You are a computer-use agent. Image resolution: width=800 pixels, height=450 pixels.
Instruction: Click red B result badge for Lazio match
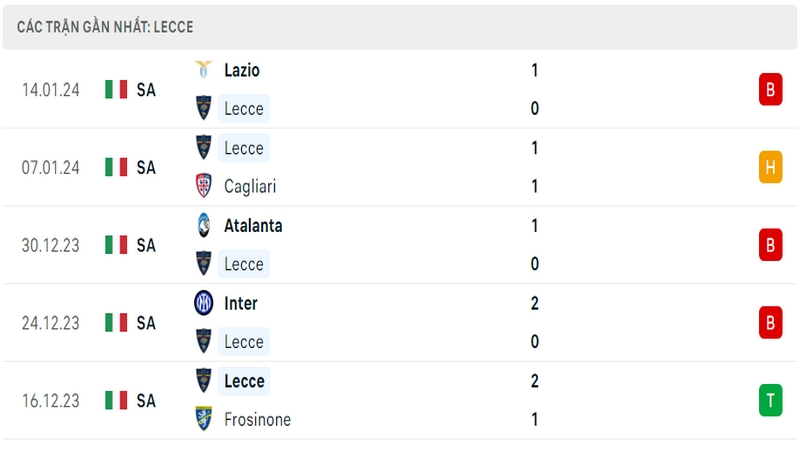pos(770,89)
